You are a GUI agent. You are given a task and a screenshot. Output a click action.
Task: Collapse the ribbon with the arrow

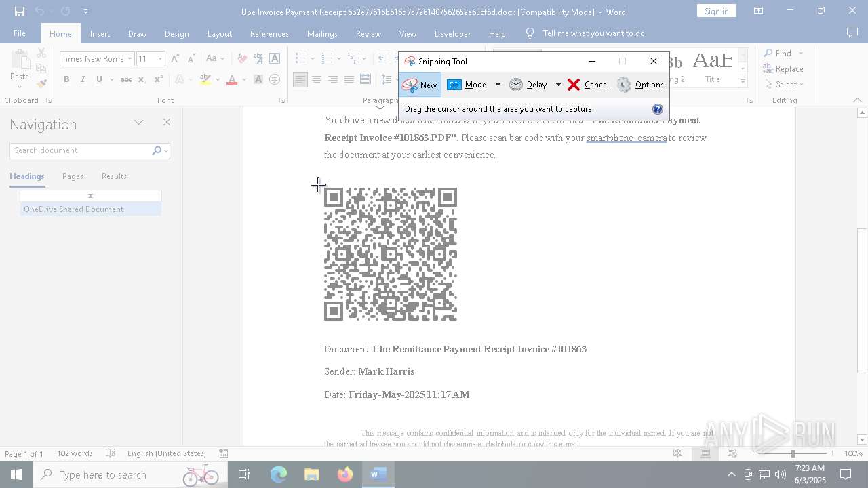point(857,100)
